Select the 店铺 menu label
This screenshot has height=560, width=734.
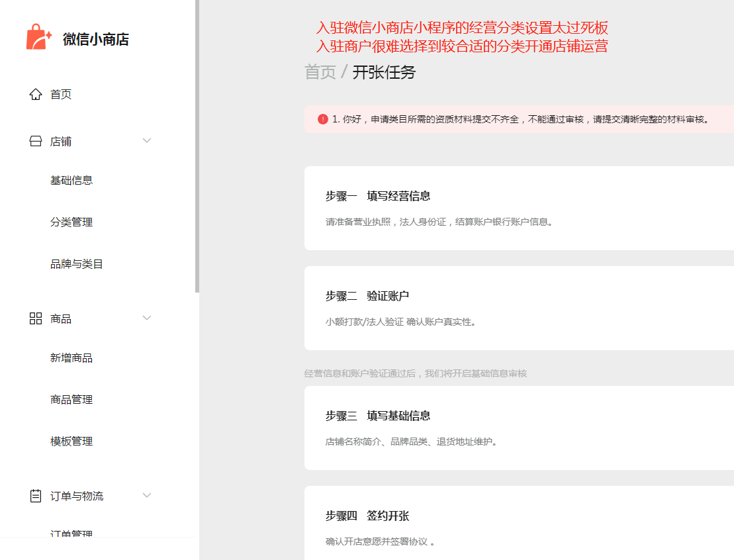click(x=61, y=142)
